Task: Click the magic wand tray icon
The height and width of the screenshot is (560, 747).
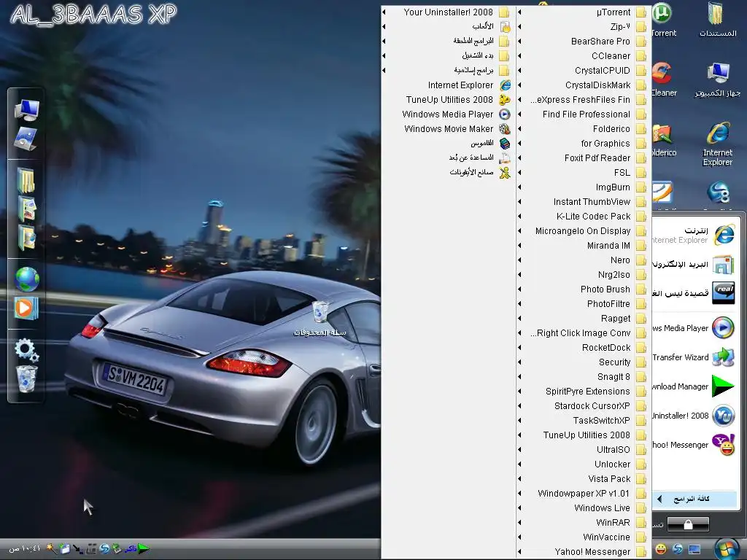Action: pyautogui.click(x=51, y=548)
